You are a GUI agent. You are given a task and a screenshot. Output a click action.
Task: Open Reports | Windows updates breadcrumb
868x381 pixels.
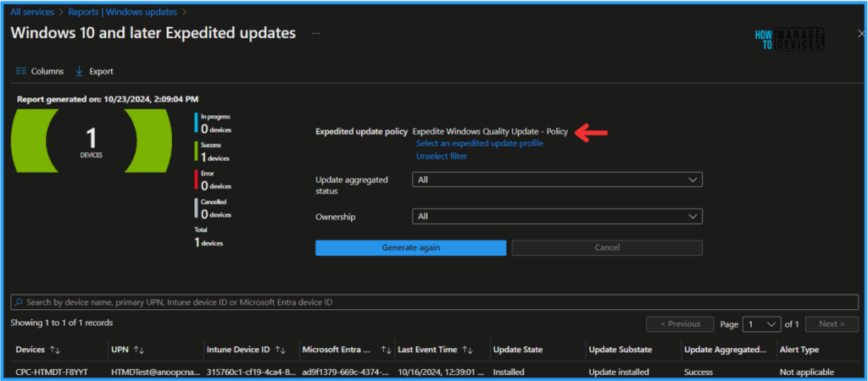[122, 11]
